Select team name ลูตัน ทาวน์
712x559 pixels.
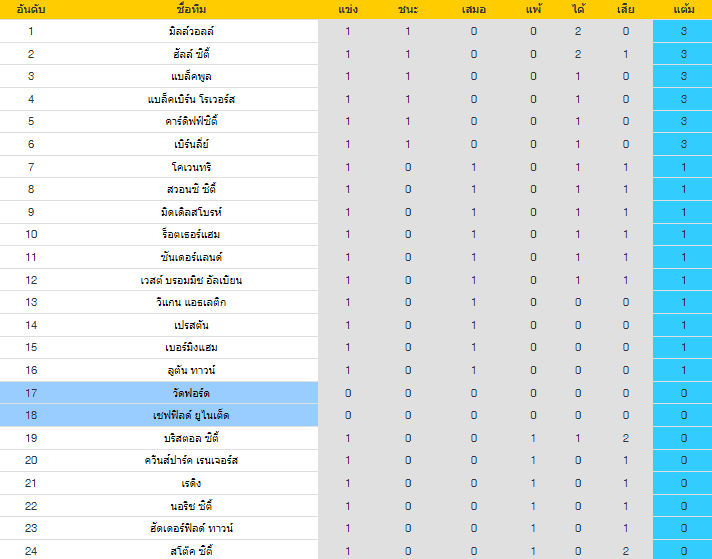coord(191,370)
